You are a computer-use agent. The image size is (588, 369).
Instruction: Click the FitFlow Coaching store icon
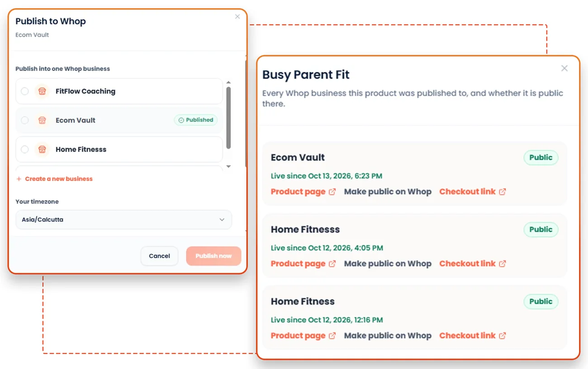click(42, 91)
